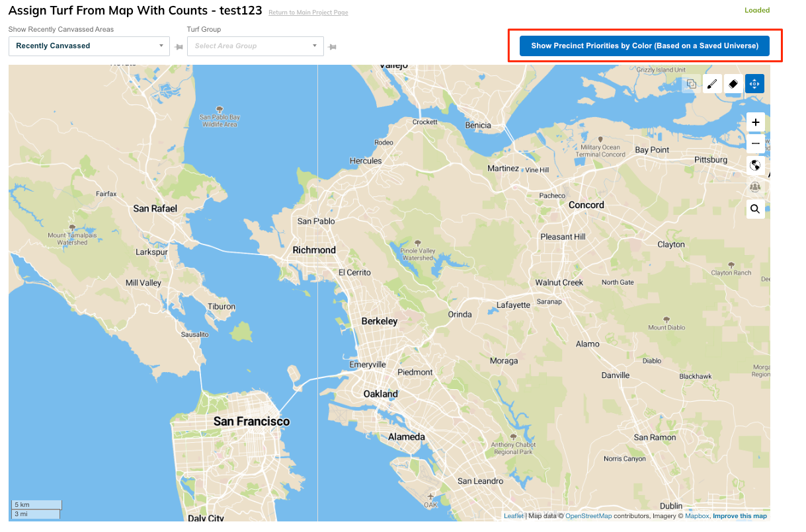Click the Danville label on map
Screen dimensions: 806x532
[x=616, y=375]
